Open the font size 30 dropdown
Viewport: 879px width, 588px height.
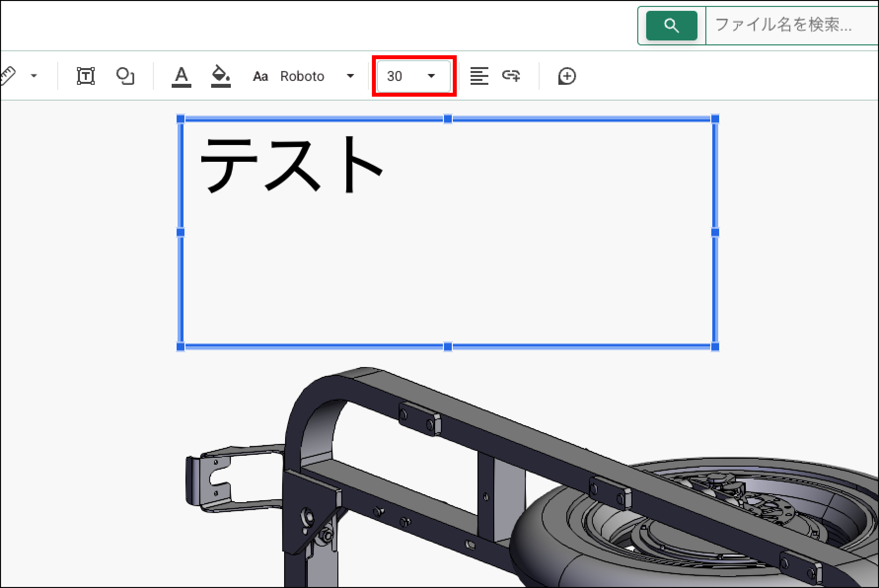pos(413,76)
